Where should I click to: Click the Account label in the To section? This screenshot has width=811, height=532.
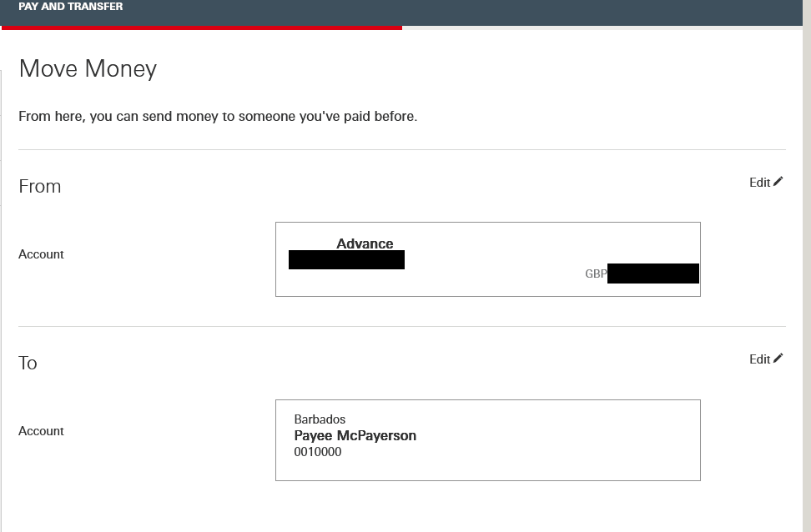41,431
